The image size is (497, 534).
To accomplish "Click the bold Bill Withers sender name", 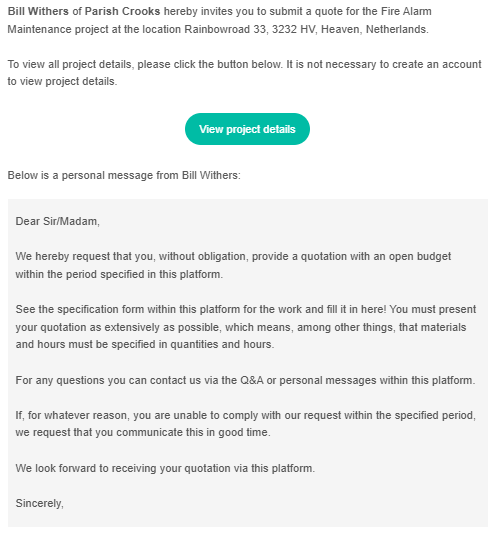I will pos(38,11).
